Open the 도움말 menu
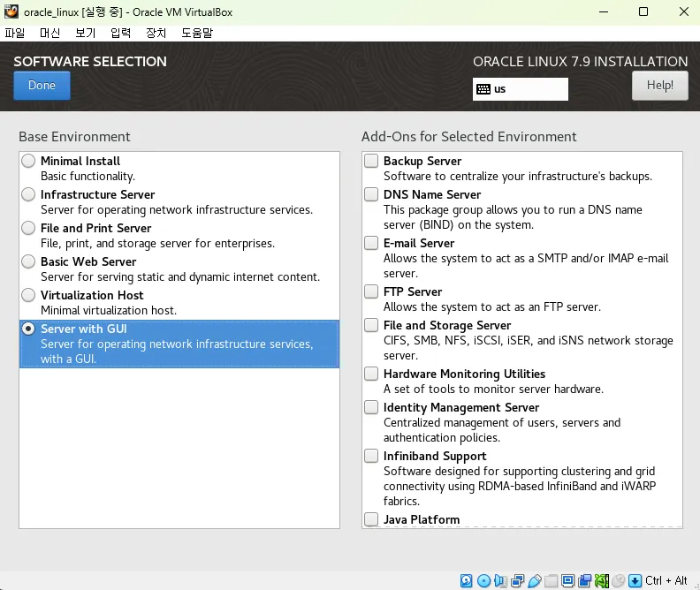The width and height of the screenshot is (700, 590). (x=197, y=33)
